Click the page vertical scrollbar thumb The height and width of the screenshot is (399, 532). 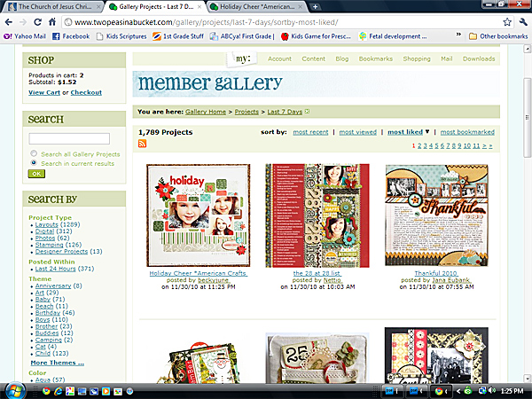click(527, 115)
